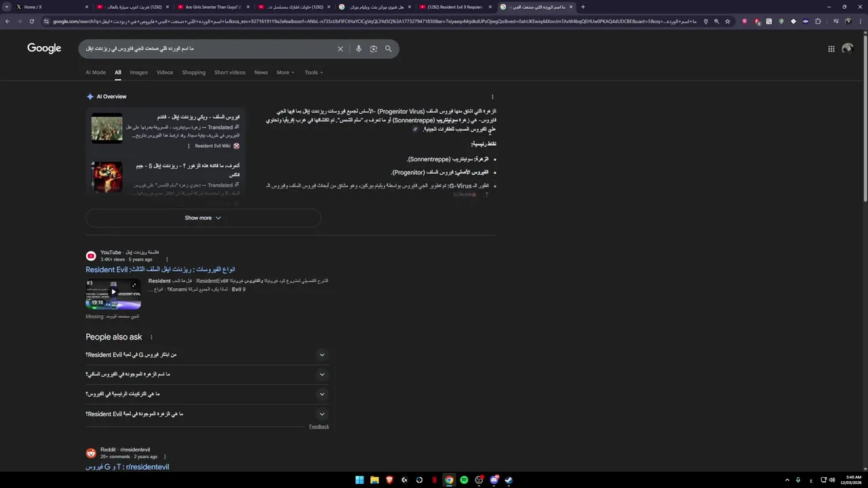This screenshot has height=488, width=868.
Task: Click the Google logo
Action: [44, 49]
